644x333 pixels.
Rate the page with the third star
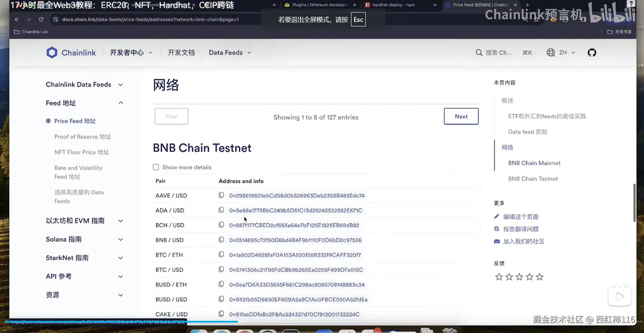tap(519, 277)
